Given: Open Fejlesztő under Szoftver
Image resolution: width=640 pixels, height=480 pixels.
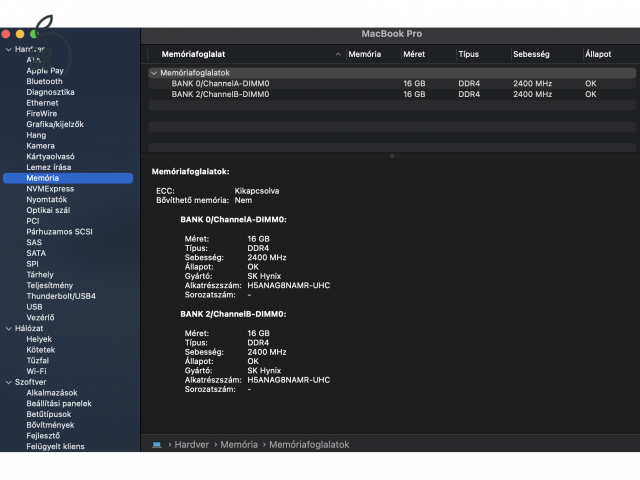Looking at the screenshot, I should pos(43,436).
